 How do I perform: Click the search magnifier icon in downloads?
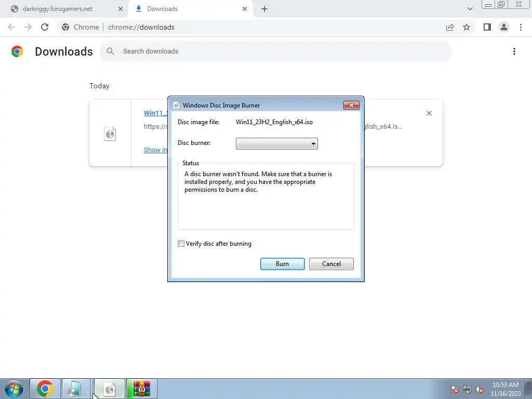point(110,51)
